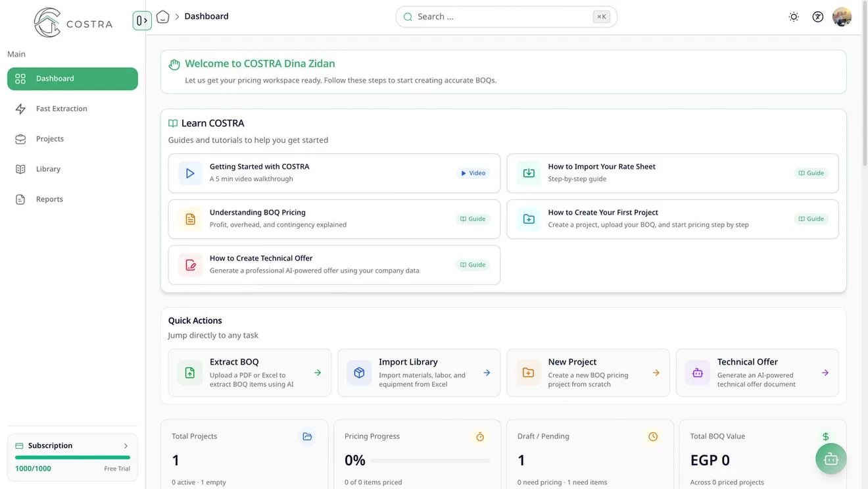Click the Technical Offer robot icon
This screenshot has height=489, width=868.
(698, 373)
